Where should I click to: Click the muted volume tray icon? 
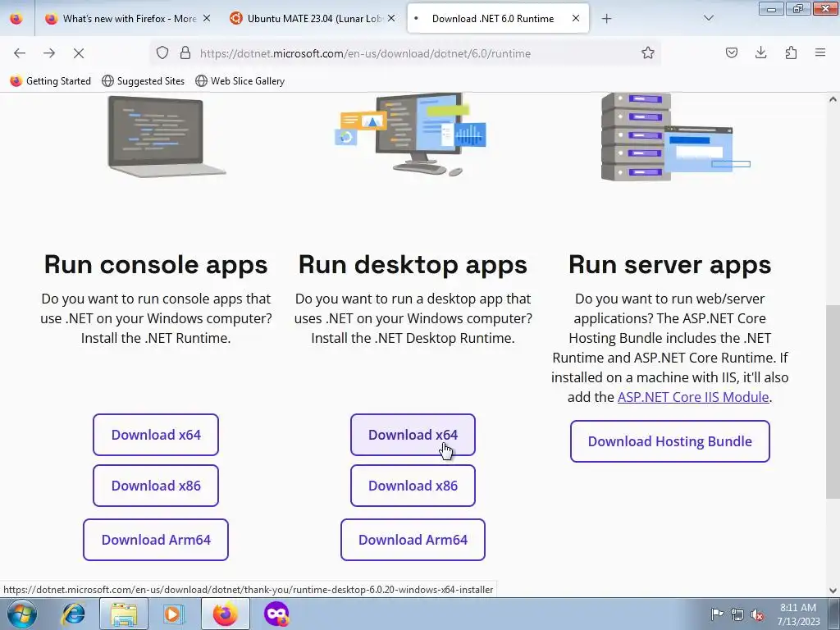[x=757, y=614]
